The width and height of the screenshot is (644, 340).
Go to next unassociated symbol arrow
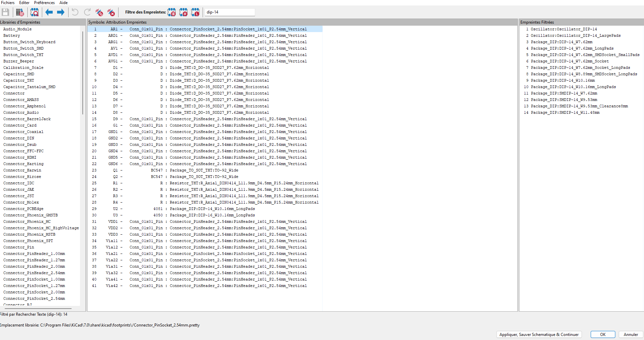(61, 12)
